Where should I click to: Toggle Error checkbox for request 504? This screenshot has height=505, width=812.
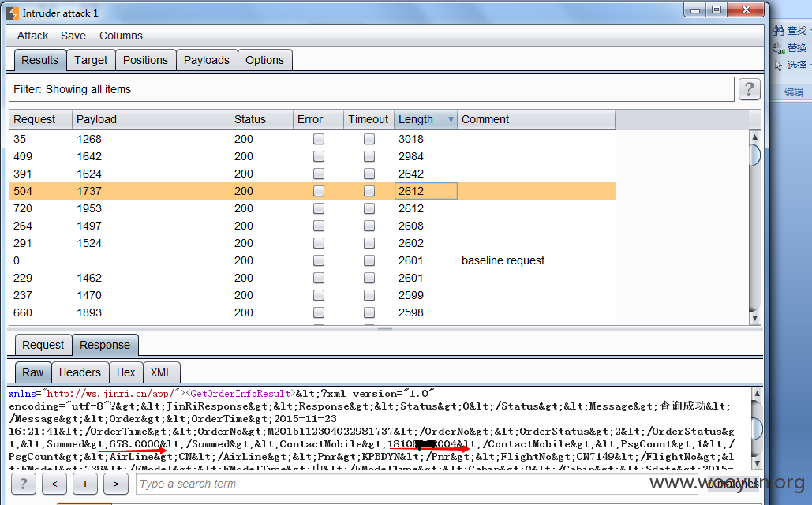click(319, 191)
